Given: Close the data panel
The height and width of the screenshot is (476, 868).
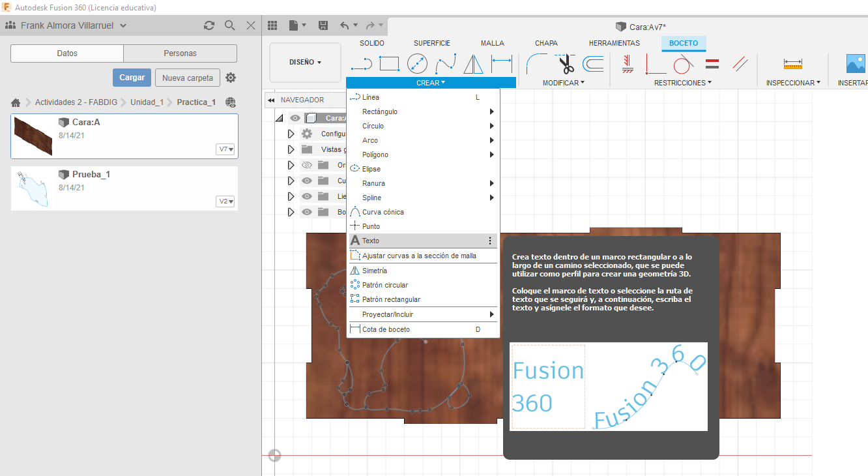Looking at the screenshot, I should 251,25.
